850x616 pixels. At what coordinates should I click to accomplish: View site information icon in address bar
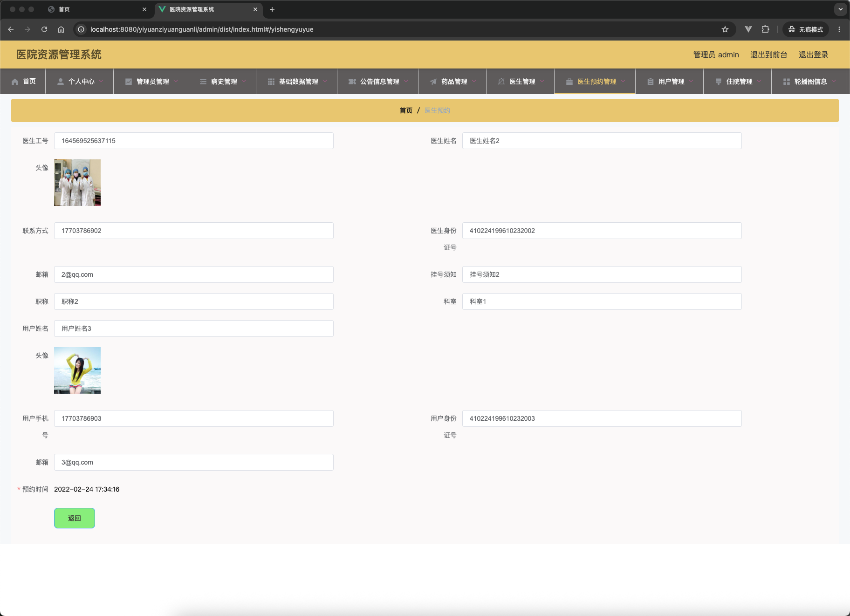(81, 29)
